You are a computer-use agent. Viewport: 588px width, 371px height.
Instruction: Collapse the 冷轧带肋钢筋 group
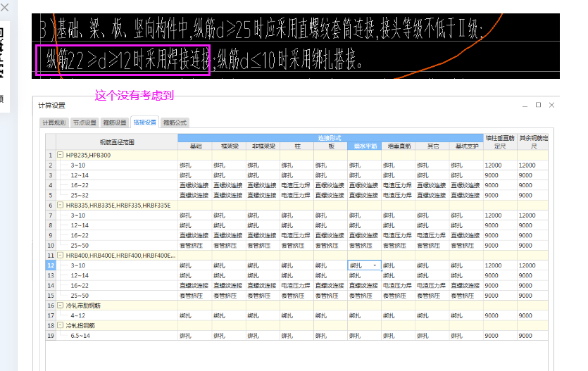point(60,306)
